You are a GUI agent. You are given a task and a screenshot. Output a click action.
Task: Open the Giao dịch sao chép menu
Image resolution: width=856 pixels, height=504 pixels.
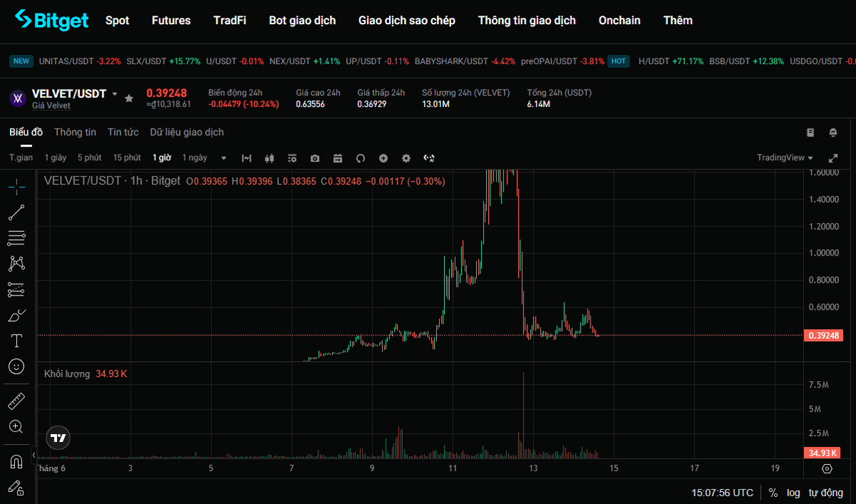point(407,20)
